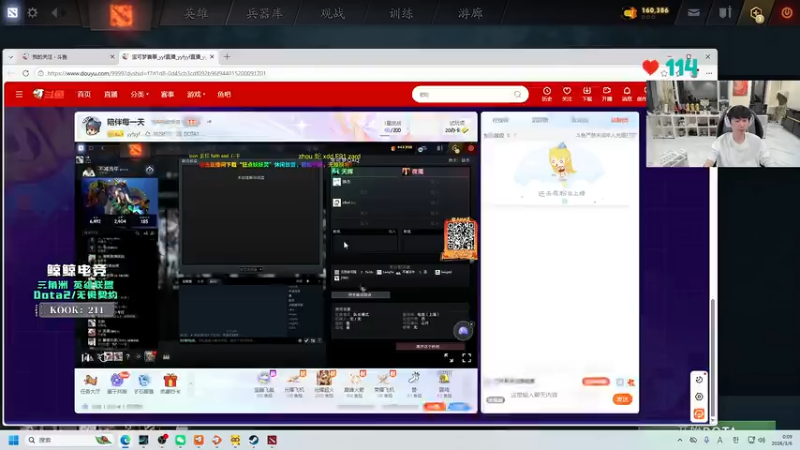
Task: Select the 兵器库 tab in Dota 2
Action: click(x=264, y=13)
